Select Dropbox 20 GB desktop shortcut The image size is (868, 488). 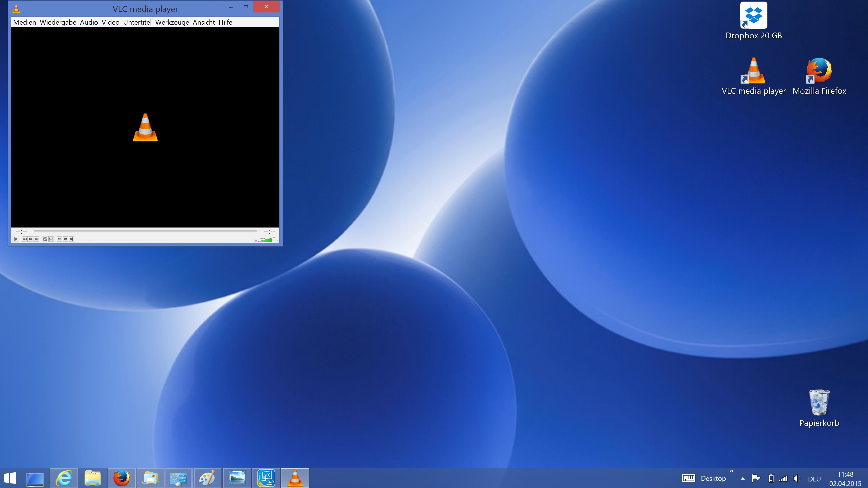coord(754,21)
